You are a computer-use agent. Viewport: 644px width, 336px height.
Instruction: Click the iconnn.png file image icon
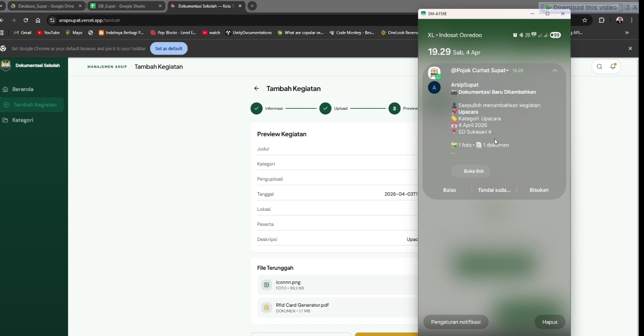(x=266, y=285)
